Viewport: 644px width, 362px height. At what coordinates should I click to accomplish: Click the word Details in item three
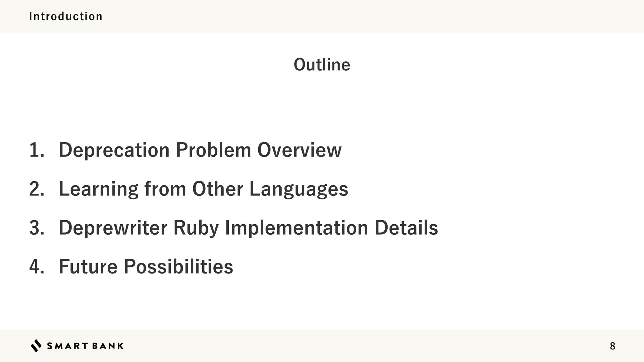pyautogui.click(x=406, y=228)
